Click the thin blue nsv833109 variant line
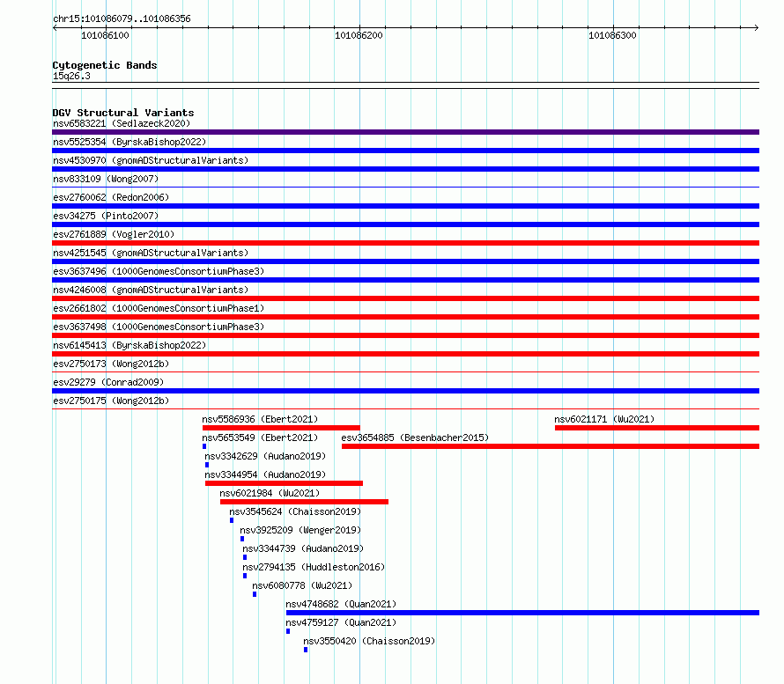784x684 pixels. [x=405, y=187]
